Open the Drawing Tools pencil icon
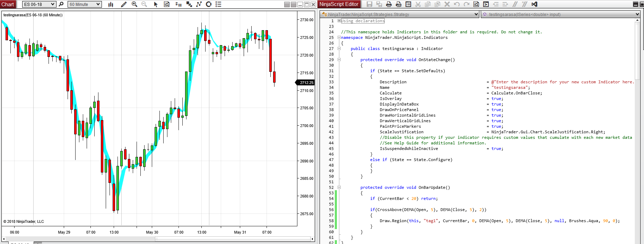The height and width of the screenshot is (244, 644). click(124, 4)
